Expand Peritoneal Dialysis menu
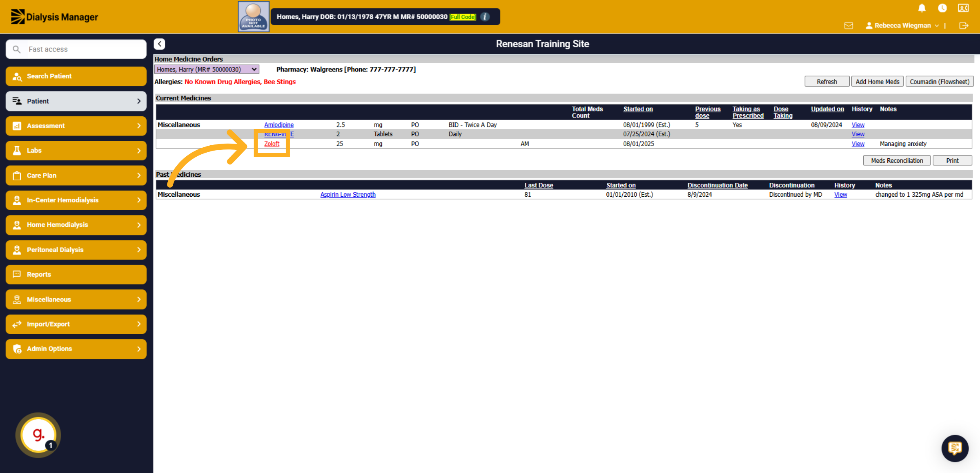Viewport: 980px width, 473px height. point(76,250)
